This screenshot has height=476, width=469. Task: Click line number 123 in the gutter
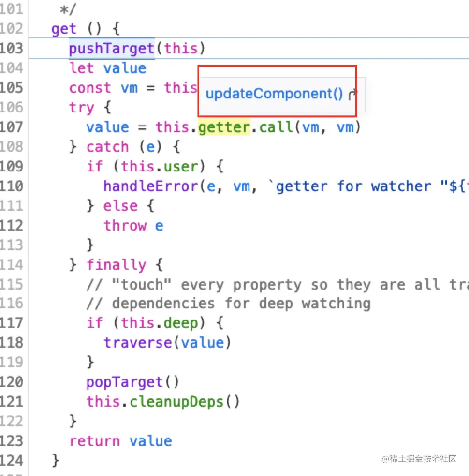point(12,441)
